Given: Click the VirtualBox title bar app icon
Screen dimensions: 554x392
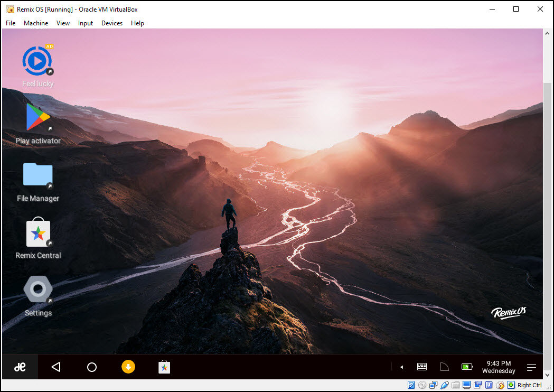Looking at the screenshot, I should [10, 9].
